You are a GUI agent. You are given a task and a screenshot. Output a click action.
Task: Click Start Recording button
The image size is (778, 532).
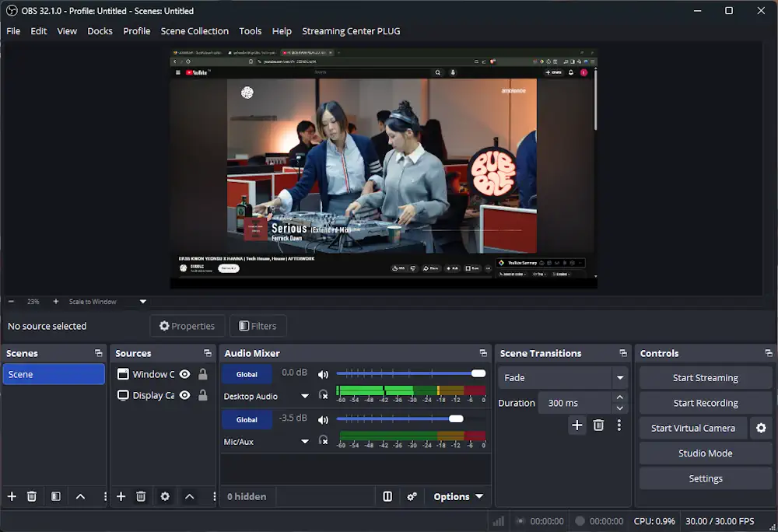705,403
